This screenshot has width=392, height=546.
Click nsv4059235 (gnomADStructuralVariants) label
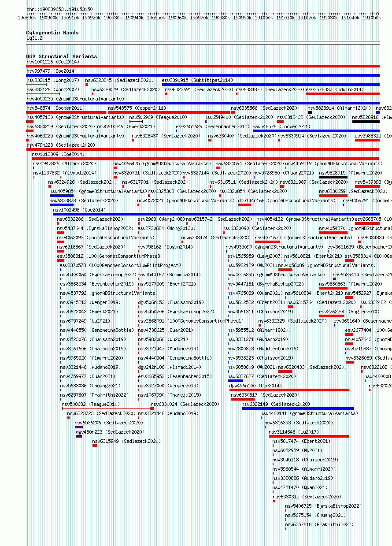pos(75,99)
